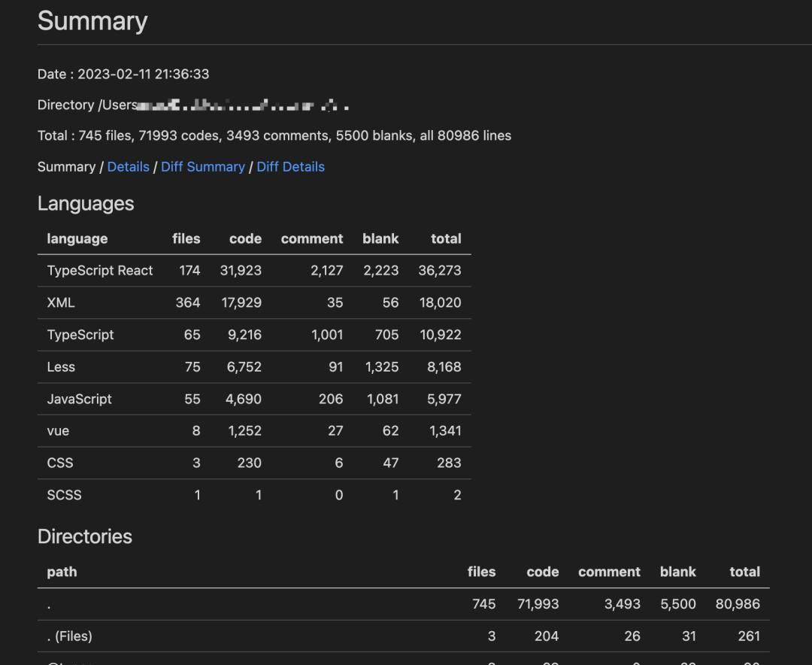812x665 pixels.
Task: Select the vue language cell
Action: click(x=58, y=431)
